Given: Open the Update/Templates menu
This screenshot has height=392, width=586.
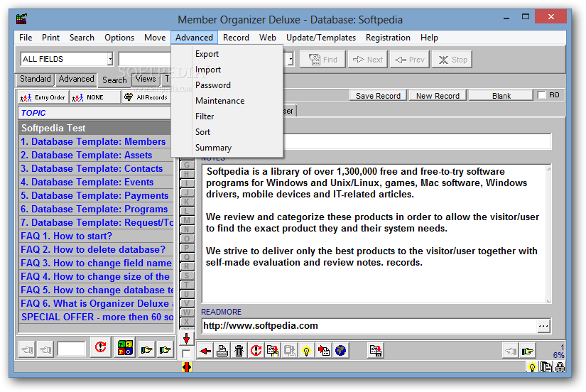Looking at the screenshot, I should pos(320,38).
